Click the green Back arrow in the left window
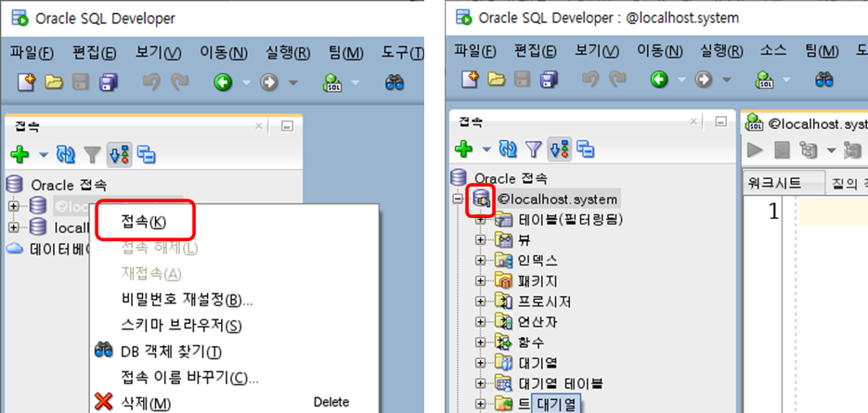Viewport: 868px width, 413px height. 223,83
